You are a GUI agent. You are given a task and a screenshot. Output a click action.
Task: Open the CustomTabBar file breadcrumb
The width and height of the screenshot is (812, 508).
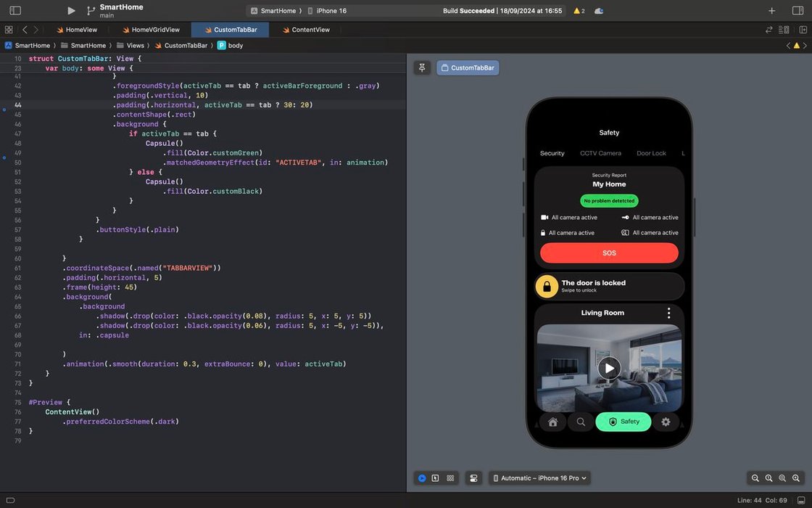181,45
